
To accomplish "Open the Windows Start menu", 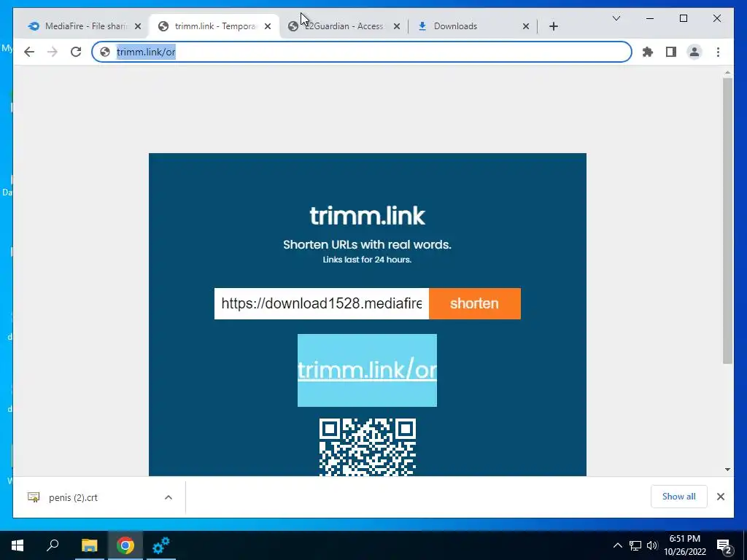I will 18,545.
